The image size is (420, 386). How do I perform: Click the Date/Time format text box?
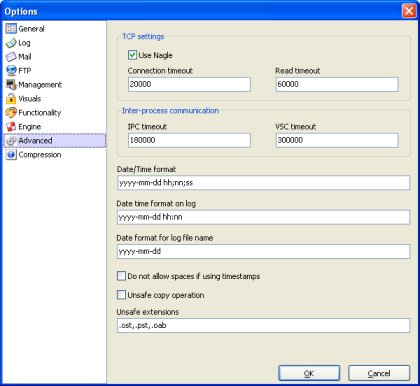pyautogui.click(x=263, y=183)
